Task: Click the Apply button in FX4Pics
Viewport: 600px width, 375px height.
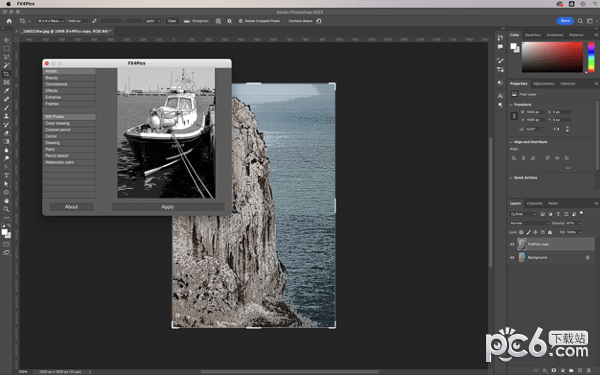Action: pos(168,207)
